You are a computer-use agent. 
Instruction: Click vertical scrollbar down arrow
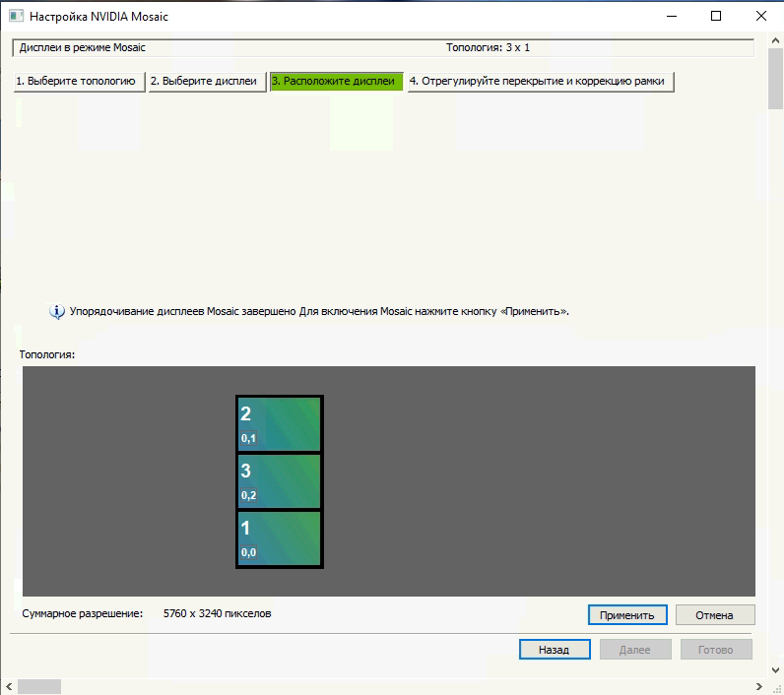[x=775, y=670]
